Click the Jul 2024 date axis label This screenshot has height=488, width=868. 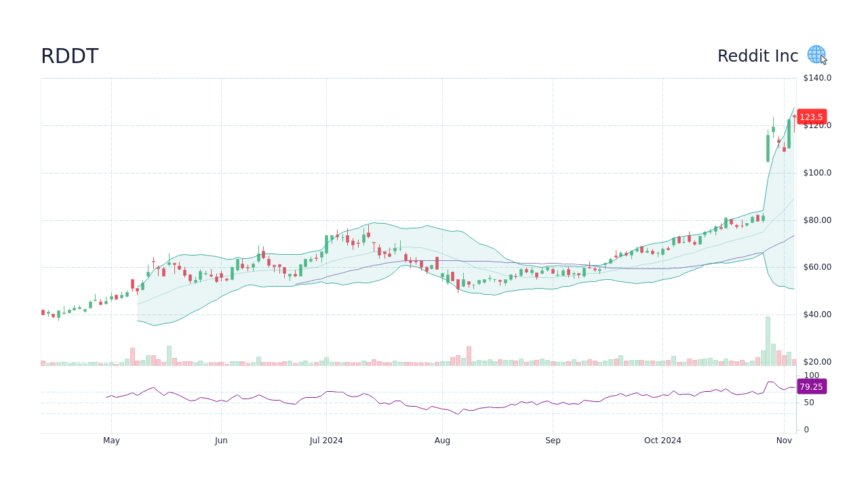pos(326,441)
